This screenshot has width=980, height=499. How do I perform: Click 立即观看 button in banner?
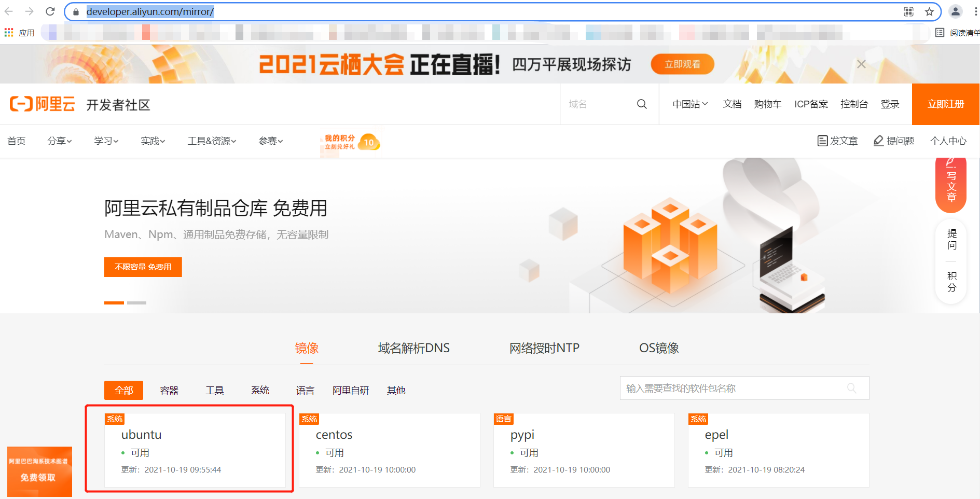[x=682, y=64]
